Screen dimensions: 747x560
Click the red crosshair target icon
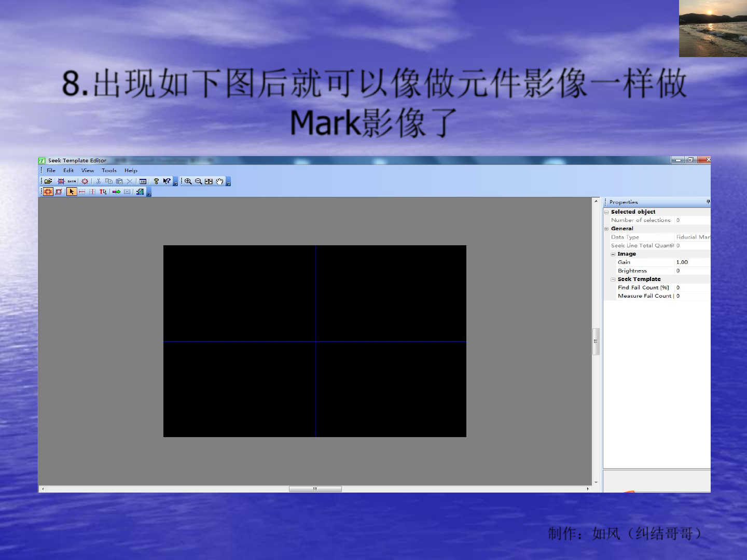(x=85, y=181)
